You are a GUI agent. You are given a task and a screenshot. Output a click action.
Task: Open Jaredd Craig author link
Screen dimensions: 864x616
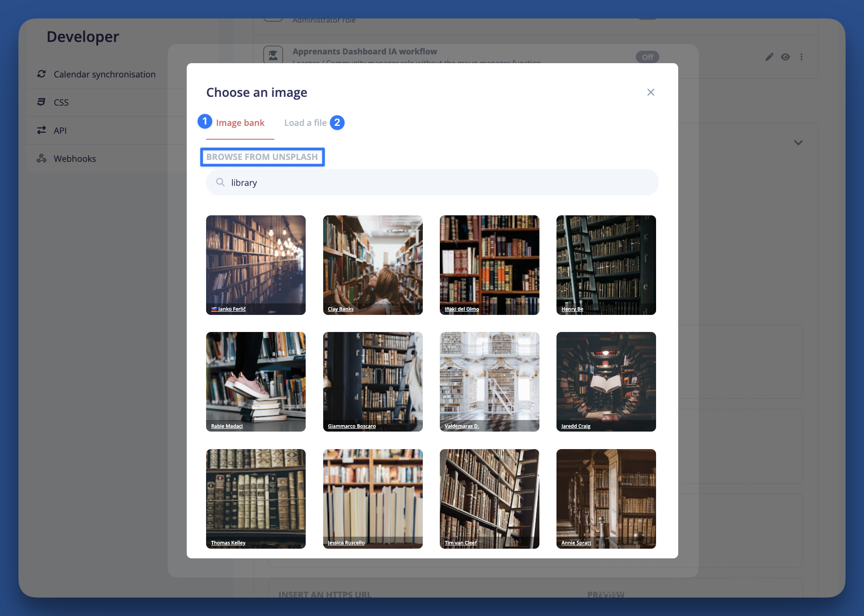576,426
